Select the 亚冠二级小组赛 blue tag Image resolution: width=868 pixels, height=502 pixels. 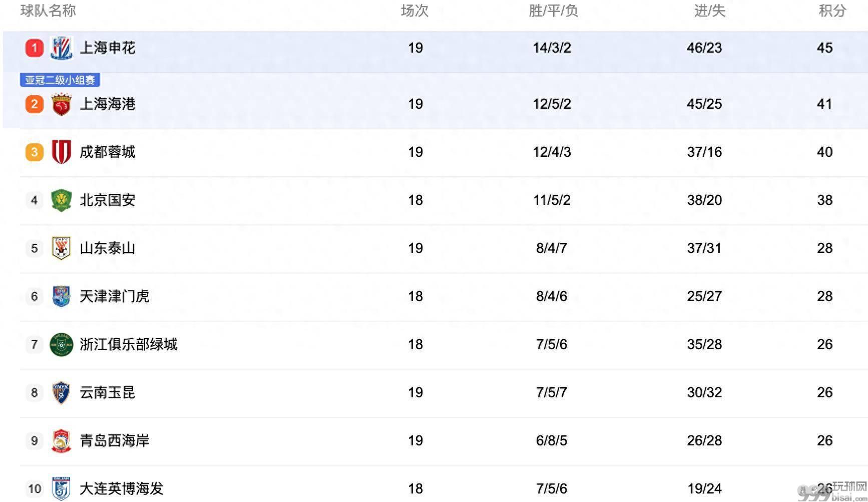click(60, 80)
